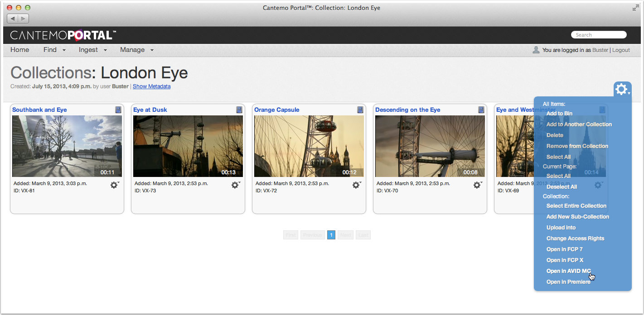The height and width of the screenshot is (315, 644).
Task: Open gear menu for Southbank and Eye
Action: [x=114, y=185]
